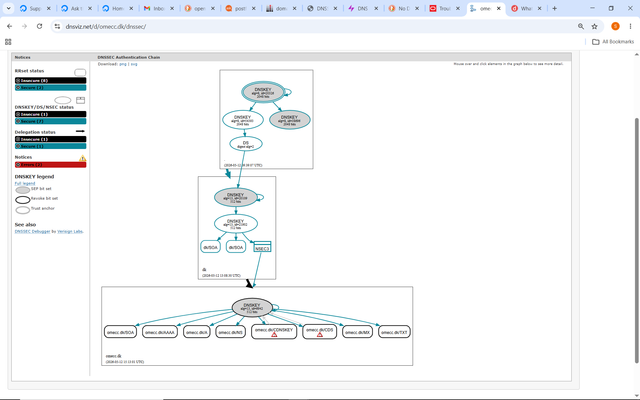The width and height of the screenshot is (640, 400).
Task: Download the graph as svg
Action: click(134, 64)
